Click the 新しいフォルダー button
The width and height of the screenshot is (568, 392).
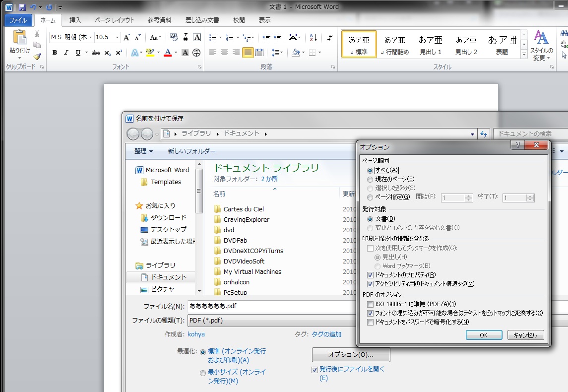coord(191,151)
